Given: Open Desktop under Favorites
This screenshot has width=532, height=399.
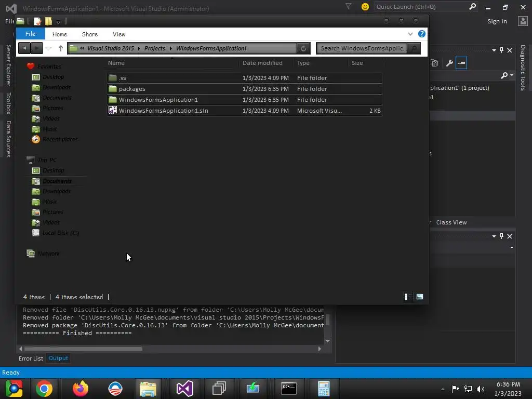Looking at the screenshot, I should (x=54, y=77).
